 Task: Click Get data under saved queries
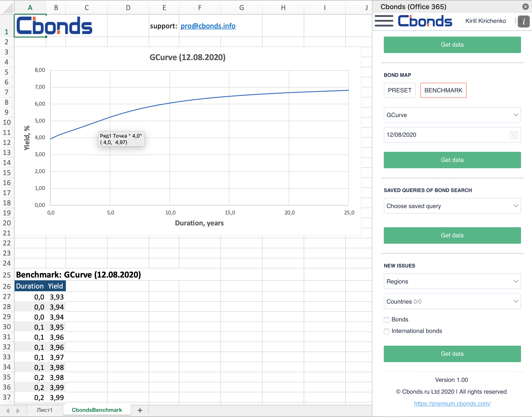click(452, 235)
